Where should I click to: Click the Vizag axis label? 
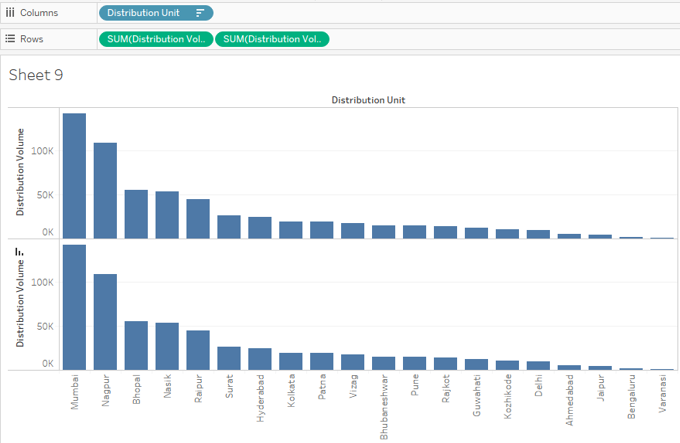pos(353,386)
